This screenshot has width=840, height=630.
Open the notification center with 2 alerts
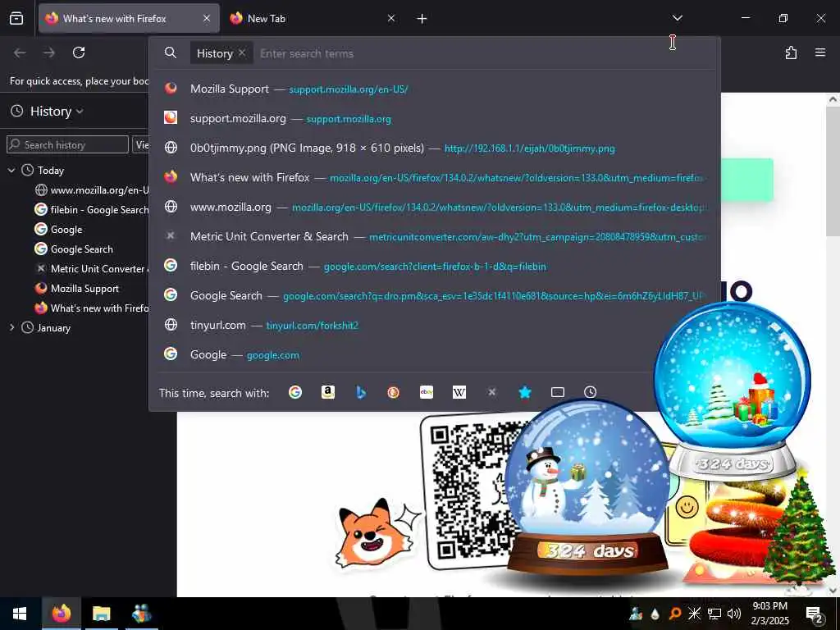pos(815,614)
